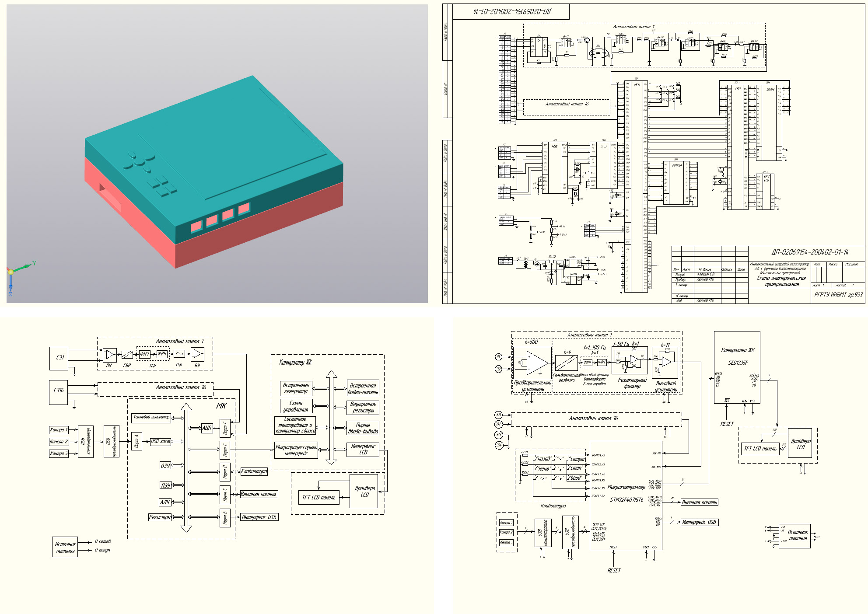Click the 'Предварительный усилитель' label
868x614 pixels.
click(532, 386)
